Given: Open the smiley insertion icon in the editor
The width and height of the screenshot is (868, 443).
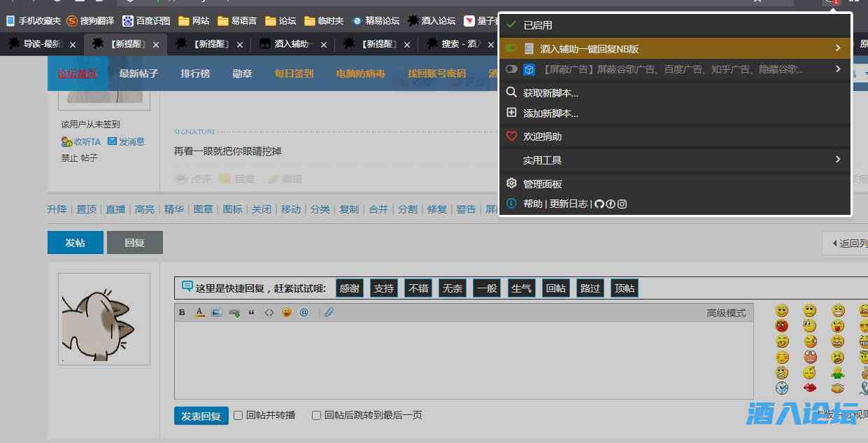Looking at the screenshot, I should pyautogui.click(x=287, y=312).
